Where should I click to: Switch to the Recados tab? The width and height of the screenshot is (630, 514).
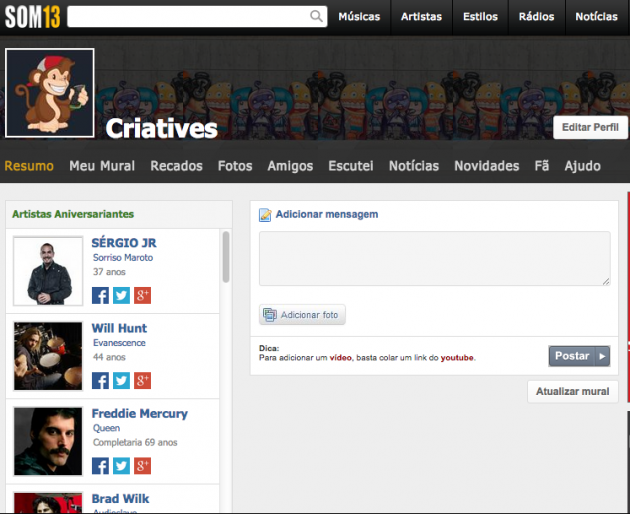(x=176, y=166)
